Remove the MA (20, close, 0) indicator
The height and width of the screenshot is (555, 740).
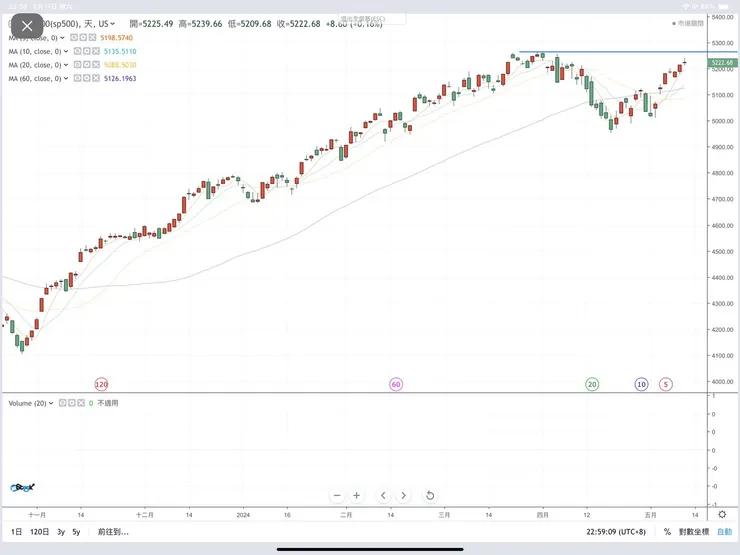tap(96, 65)
